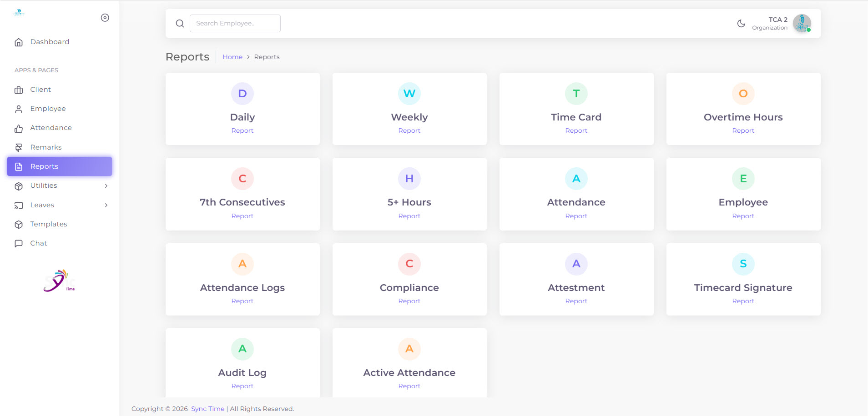Click the Time Card 'T' icon

(x=576, y=94)
